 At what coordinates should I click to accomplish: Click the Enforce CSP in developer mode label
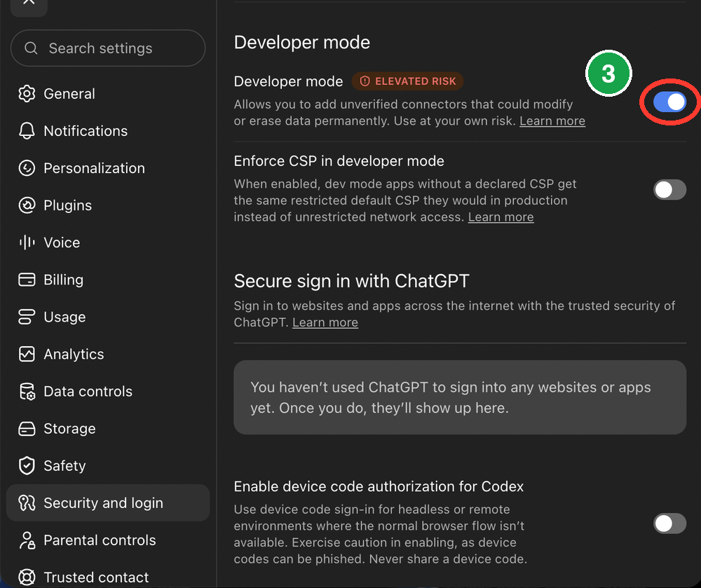(x=339, y=161)
